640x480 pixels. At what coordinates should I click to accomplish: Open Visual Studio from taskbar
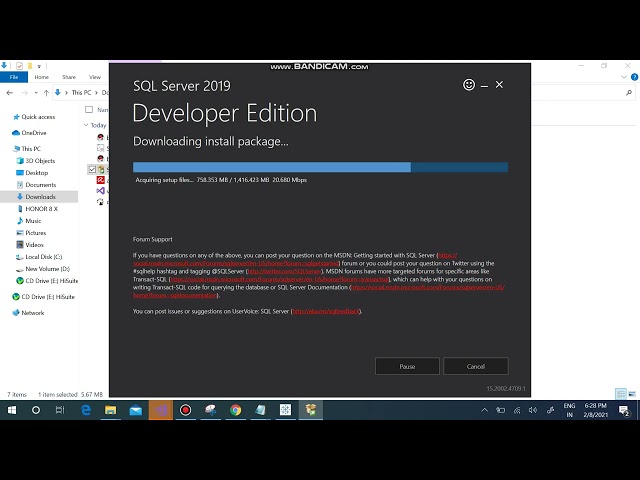(x=160, y=410)
